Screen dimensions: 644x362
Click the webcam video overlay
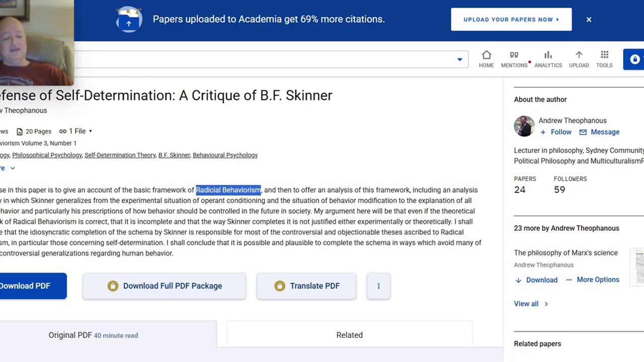37,43
